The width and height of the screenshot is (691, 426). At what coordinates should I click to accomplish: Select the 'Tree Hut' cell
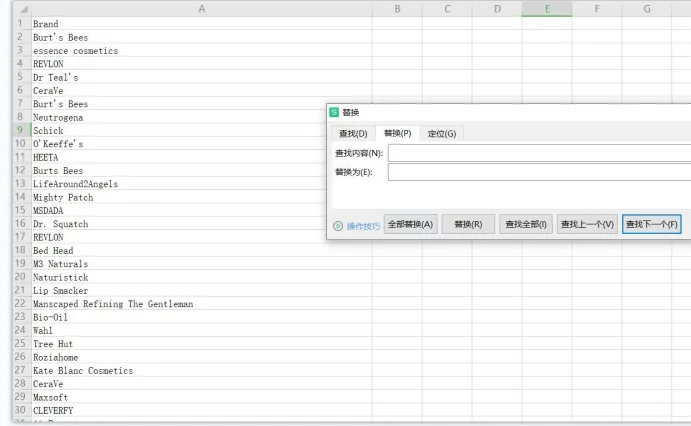click(202, 344)
